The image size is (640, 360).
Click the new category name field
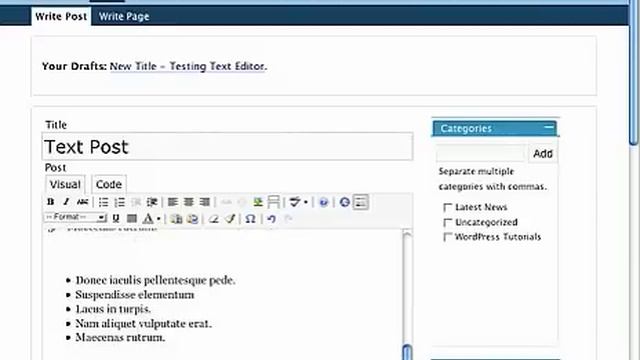pyautogui.click(x=481, y=154)
